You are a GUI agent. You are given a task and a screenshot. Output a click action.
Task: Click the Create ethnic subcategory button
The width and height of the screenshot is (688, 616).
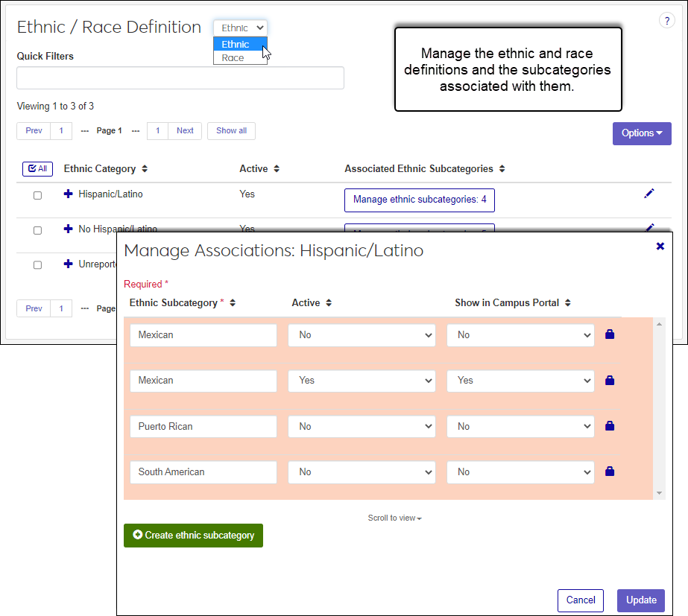click(193, 535)
